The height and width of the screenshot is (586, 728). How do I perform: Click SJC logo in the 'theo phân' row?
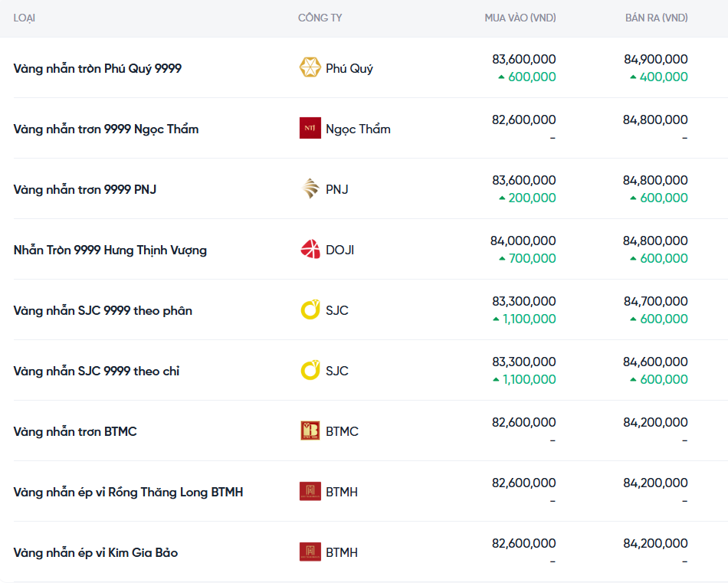310,310
